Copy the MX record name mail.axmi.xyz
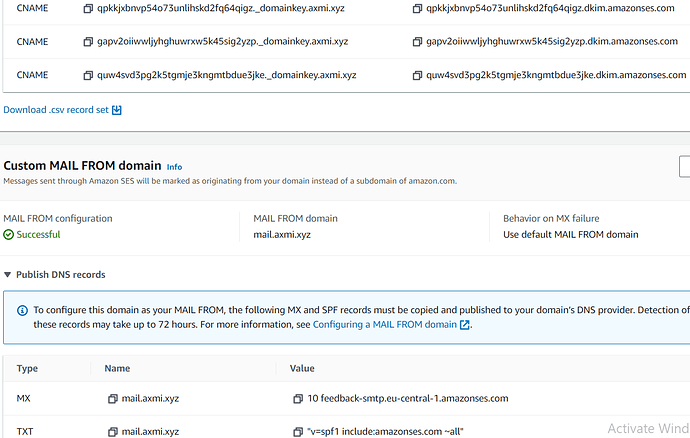Viewport: 690px width, 438px height. (x=113, y=399)
